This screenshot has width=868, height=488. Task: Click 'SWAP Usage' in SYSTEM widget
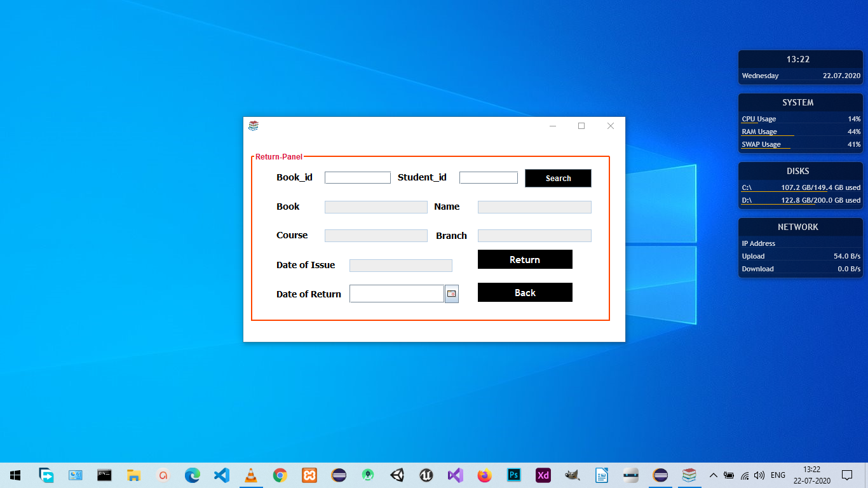pyautogui.click(x=761, y=144)
